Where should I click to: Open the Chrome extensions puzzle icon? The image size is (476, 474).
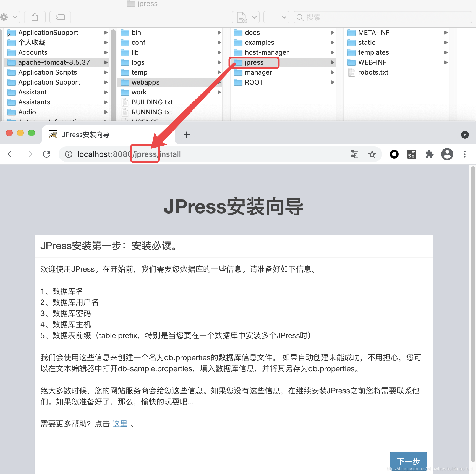tap(430, 154)
